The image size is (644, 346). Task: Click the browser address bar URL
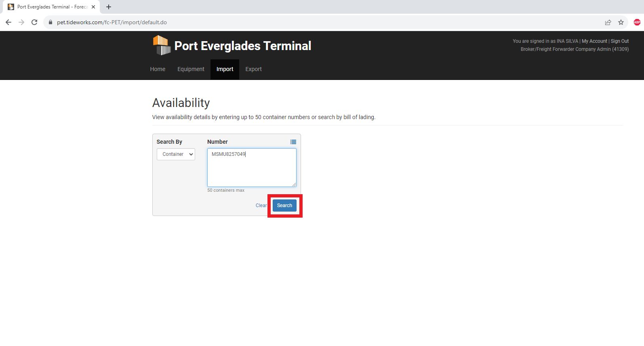click(112, 22)
